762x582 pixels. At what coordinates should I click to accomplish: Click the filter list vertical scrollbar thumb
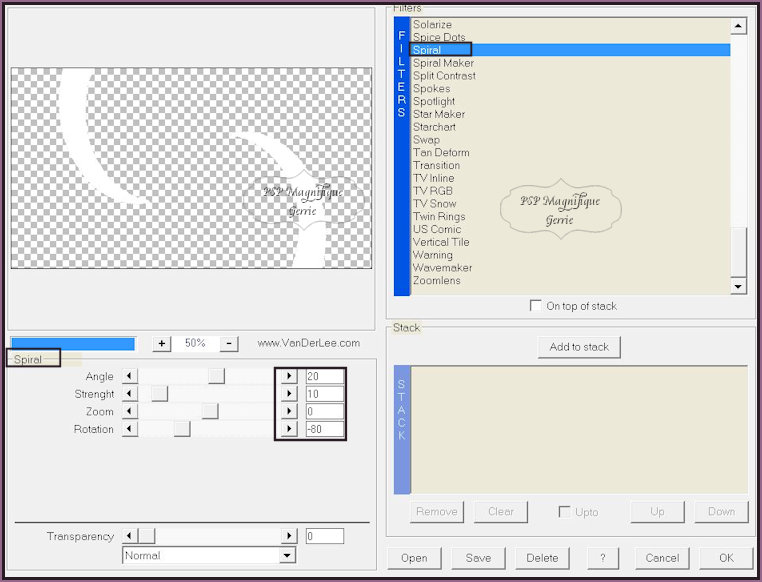(738, 251)
